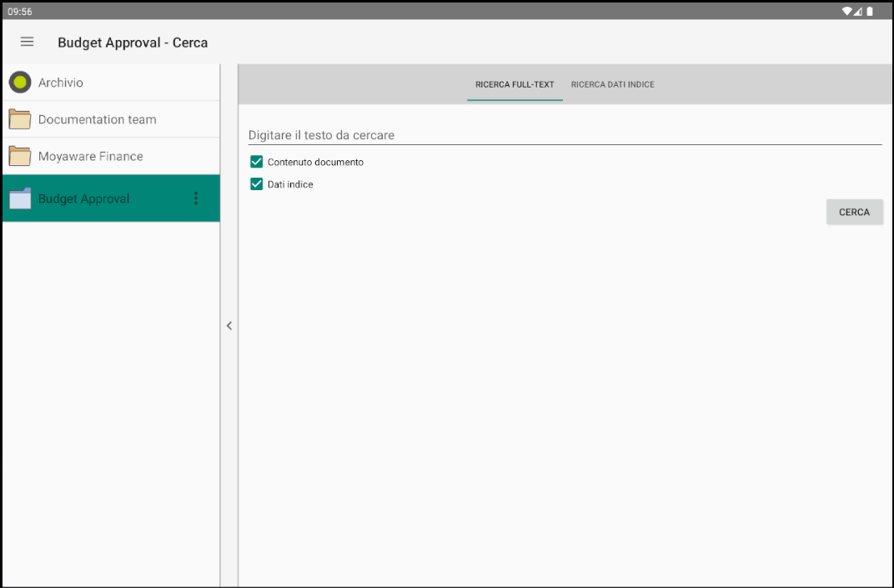The image size is (894, 588).
Task: Click the Documentation team folder icon
Action: (x=20, y=119)
